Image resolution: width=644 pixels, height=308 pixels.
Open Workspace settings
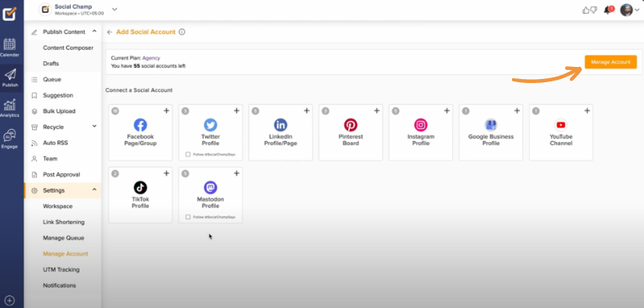click(57, 206)
